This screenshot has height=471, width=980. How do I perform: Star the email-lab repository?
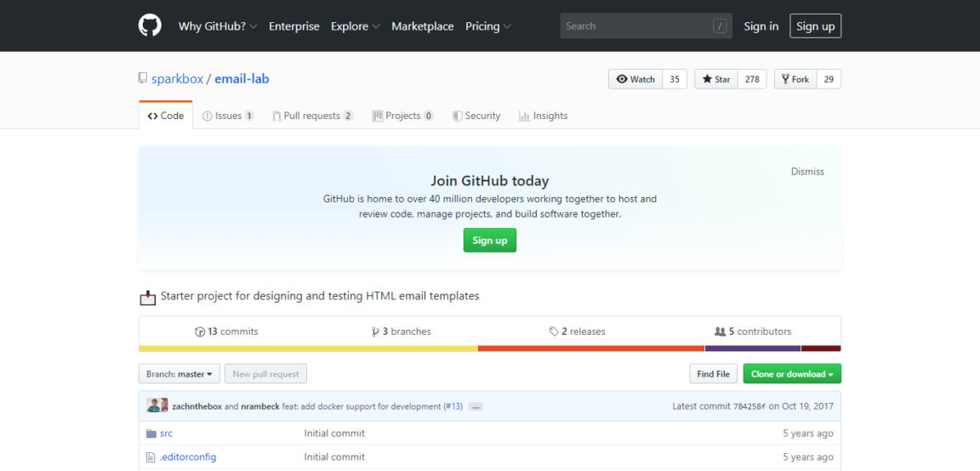pos(716,79)
